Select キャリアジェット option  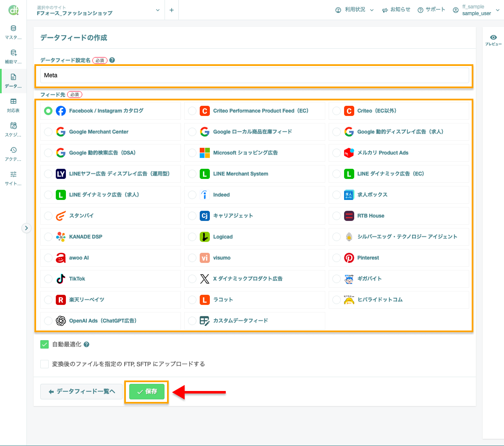[255, 216]
